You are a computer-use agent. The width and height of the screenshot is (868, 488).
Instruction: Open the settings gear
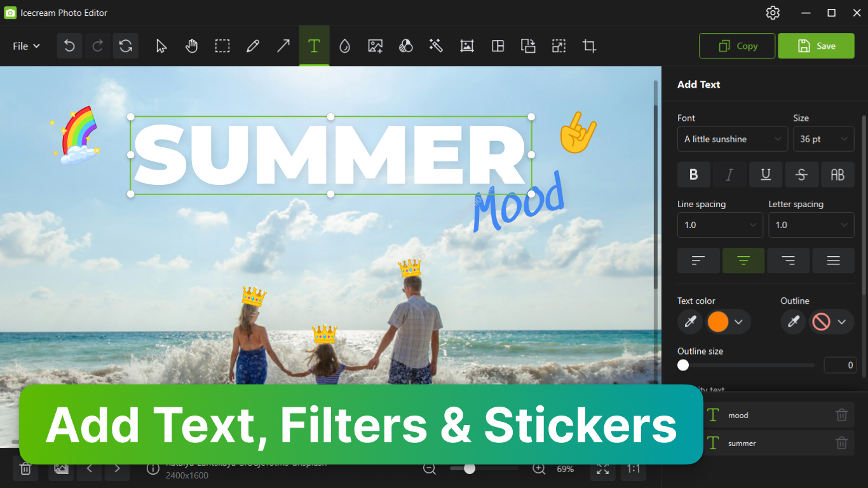[x=773, y=13]
